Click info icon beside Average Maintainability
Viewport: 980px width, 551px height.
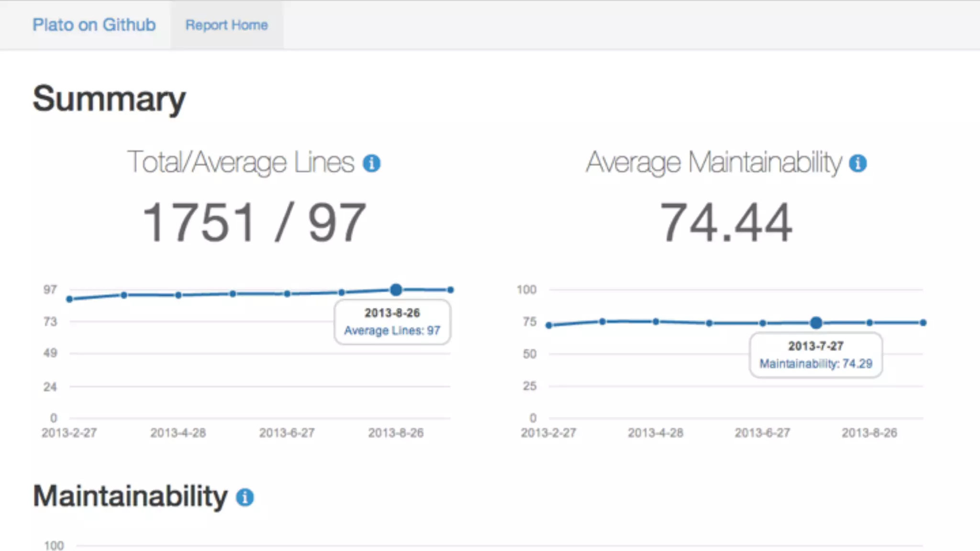click(x=857, y=164)
